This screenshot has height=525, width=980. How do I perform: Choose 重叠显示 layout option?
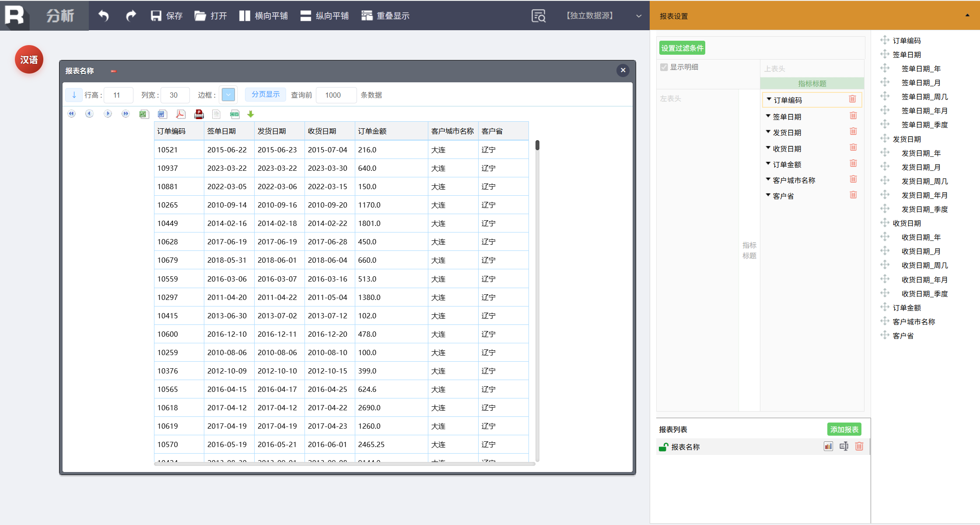pos(385,16)
